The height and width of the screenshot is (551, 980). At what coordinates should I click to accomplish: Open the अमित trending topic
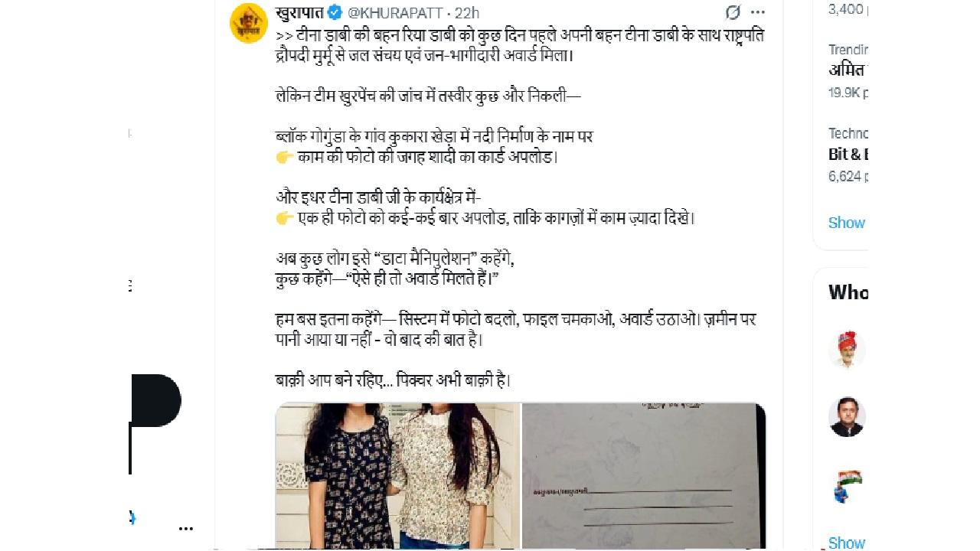[848, 70]
